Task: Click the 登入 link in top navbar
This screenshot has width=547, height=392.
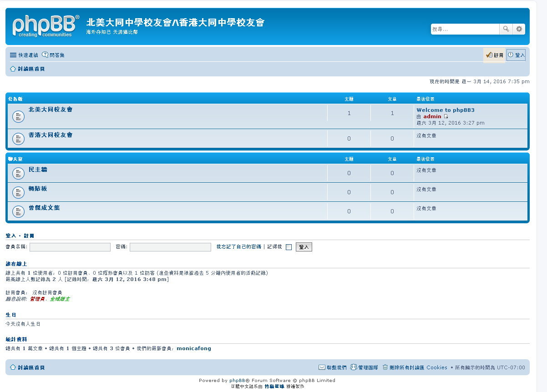Action: (x=516, y=55)
